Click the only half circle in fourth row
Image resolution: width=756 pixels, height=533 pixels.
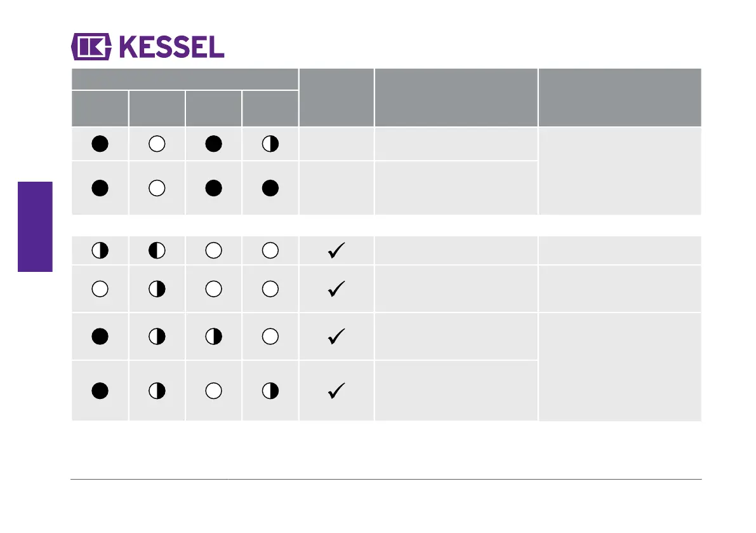click(x=157, y=289)
